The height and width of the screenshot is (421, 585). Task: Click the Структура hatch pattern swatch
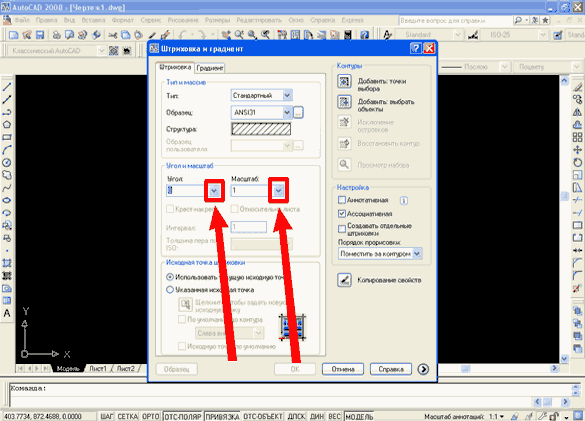click(261, 129)
